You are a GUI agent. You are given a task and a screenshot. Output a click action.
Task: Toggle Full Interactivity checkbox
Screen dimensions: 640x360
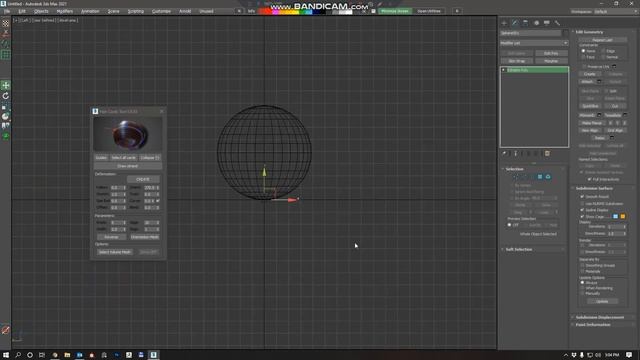coord(589,179)
